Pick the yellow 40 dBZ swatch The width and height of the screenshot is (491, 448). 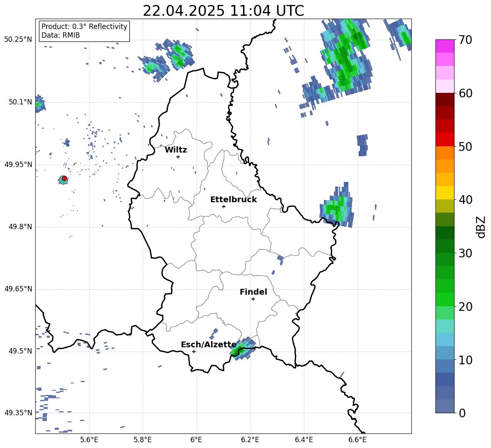tap(445, 193)
